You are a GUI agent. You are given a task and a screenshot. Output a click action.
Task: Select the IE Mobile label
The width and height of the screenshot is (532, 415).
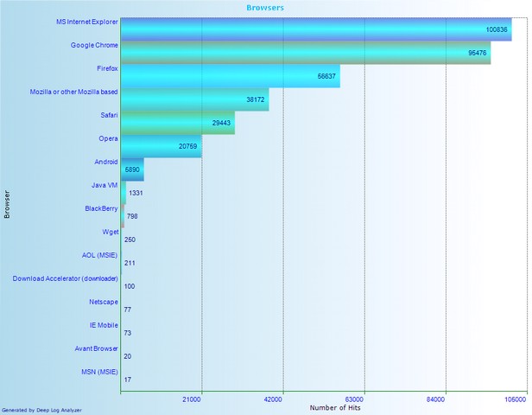pos(104,325)
